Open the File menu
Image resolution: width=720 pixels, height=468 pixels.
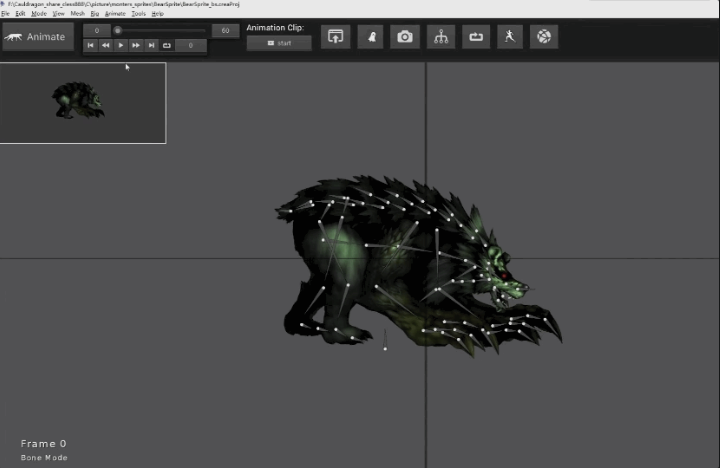(x=6, y=14)
